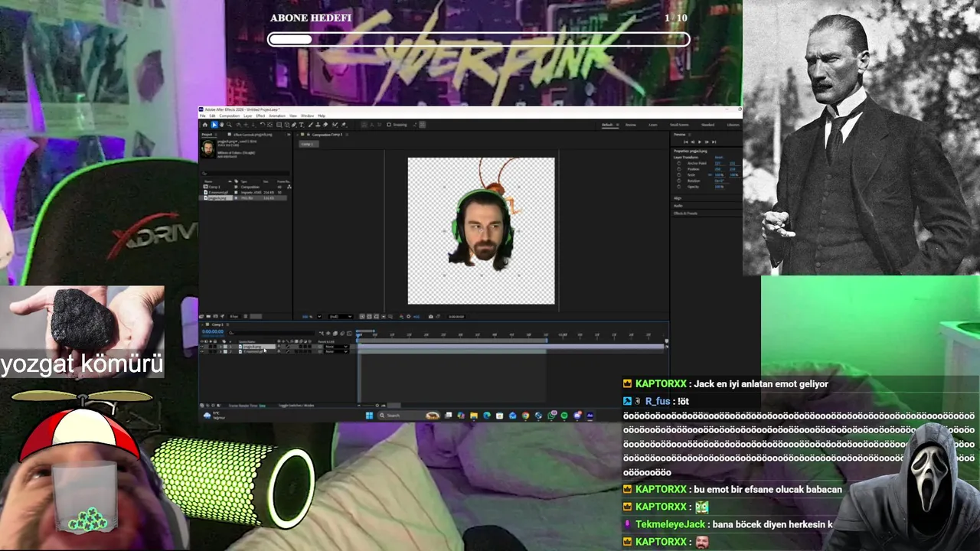Open the File menu
Screen dimensions: 980x551
[x=203, y=116]
